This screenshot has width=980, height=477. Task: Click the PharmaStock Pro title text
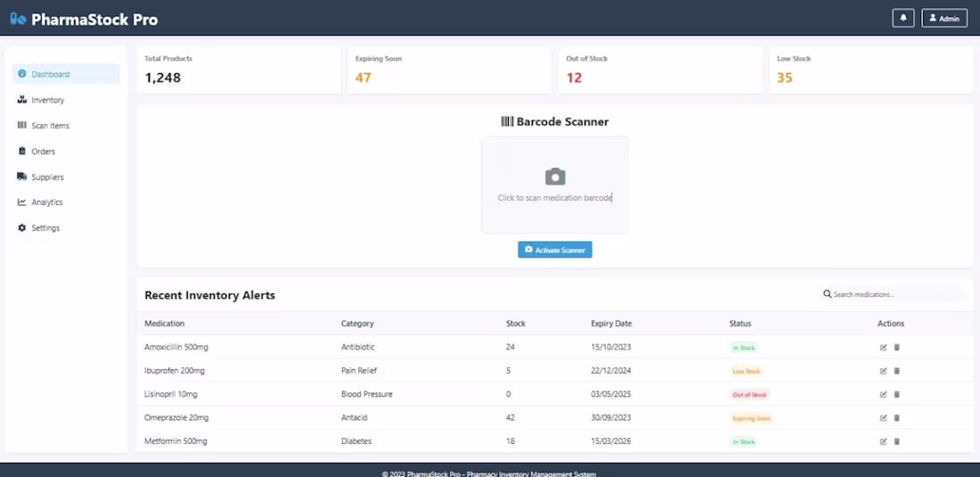point(94,20)
